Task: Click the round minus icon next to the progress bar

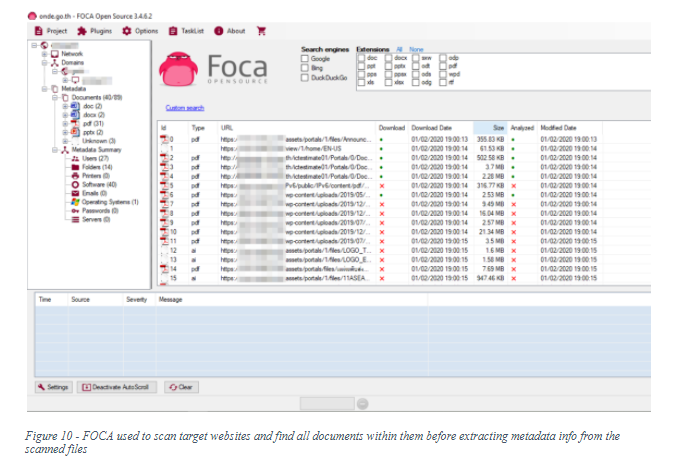Action: click(x=363, y=404)
